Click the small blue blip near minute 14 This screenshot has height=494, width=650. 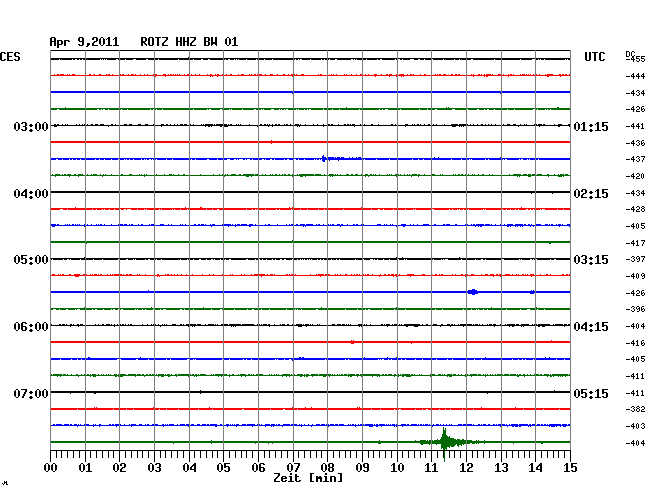pos(532,292)
